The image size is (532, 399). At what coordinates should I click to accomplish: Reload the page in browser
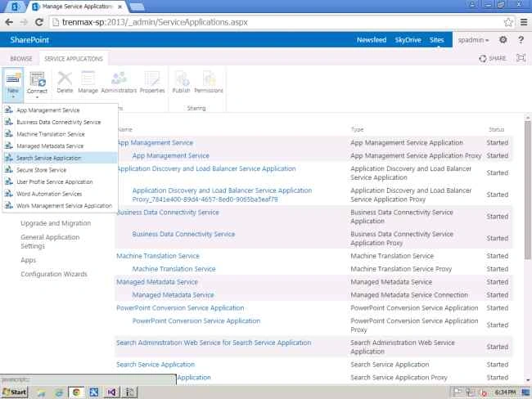point(39,22)
